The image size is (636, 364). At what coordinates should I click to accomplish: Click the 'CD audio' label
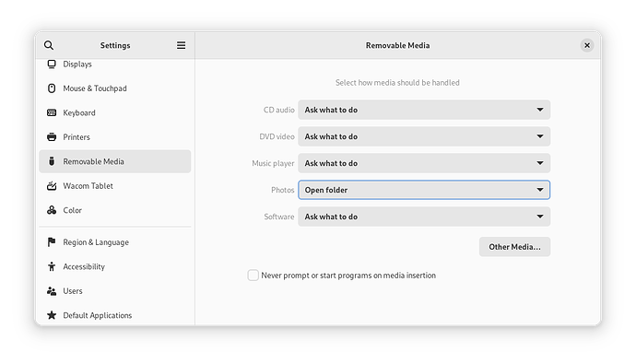tap(279, 110)
